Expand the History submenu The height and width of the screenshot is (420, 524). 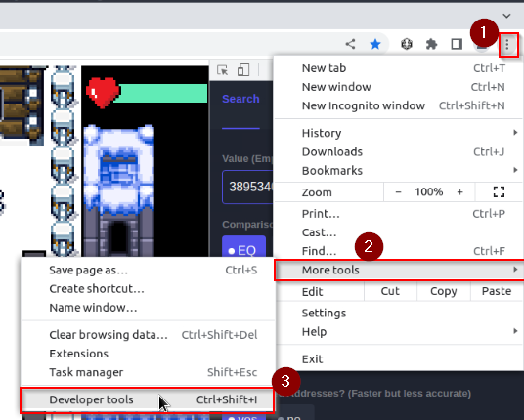(398, 133)
